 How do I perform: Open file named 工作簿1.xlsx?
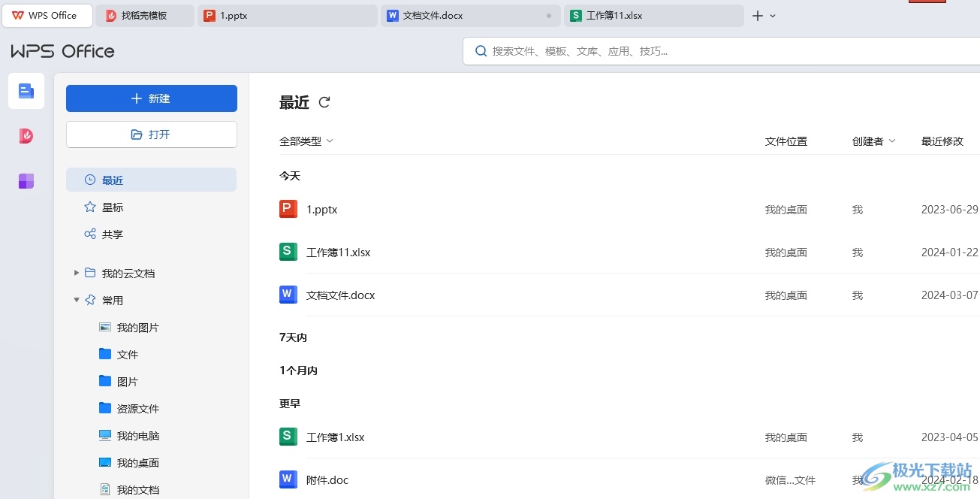click(336, 437)
